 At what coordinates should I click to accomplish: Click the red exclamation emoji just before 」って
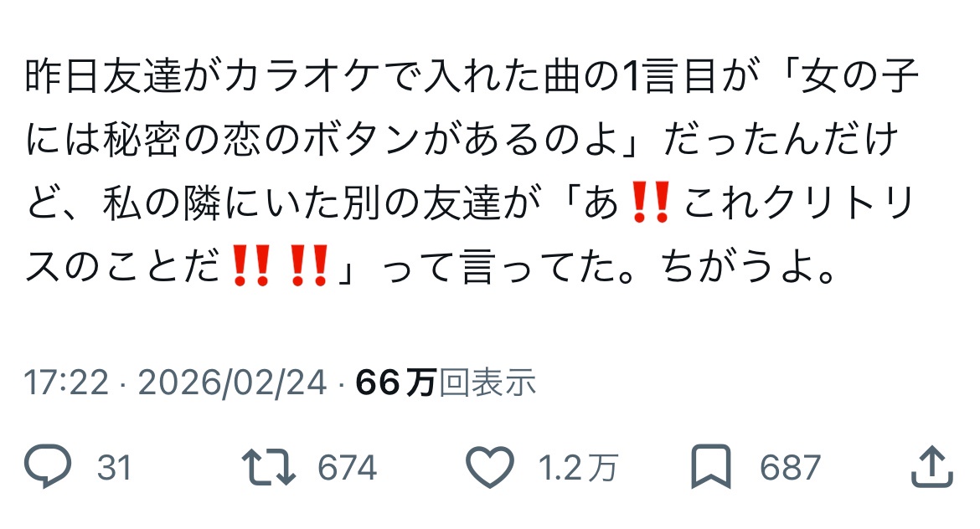click(x=310, y=265)
